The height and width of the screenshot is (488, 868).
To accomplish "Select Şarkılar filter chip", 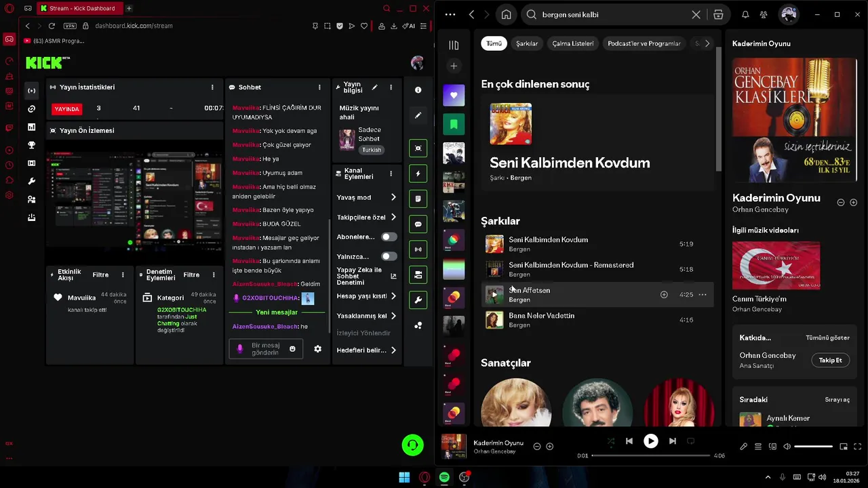I will 527,43.
